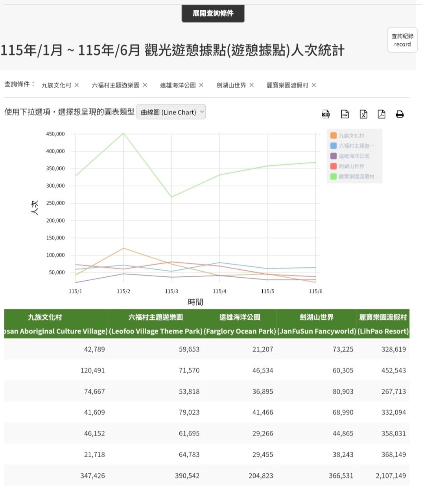Open chart type dropdown 曲線圖 (Line Chart)

171,112
